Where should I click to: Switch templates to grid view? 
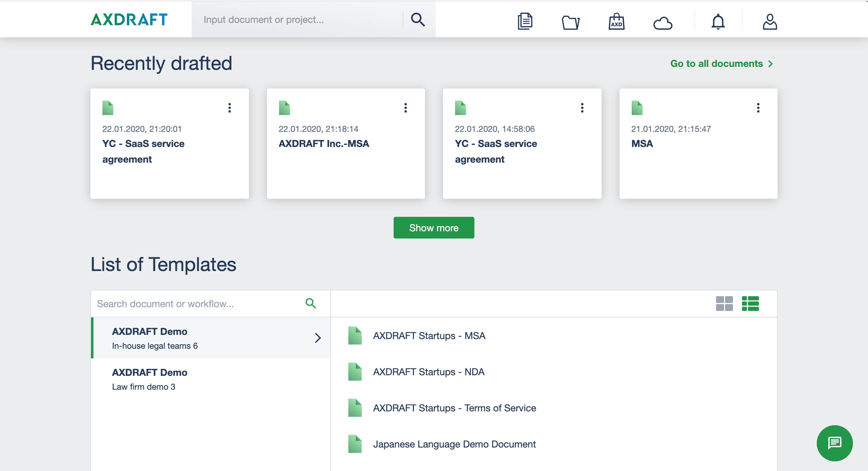(x=724, y=303)
